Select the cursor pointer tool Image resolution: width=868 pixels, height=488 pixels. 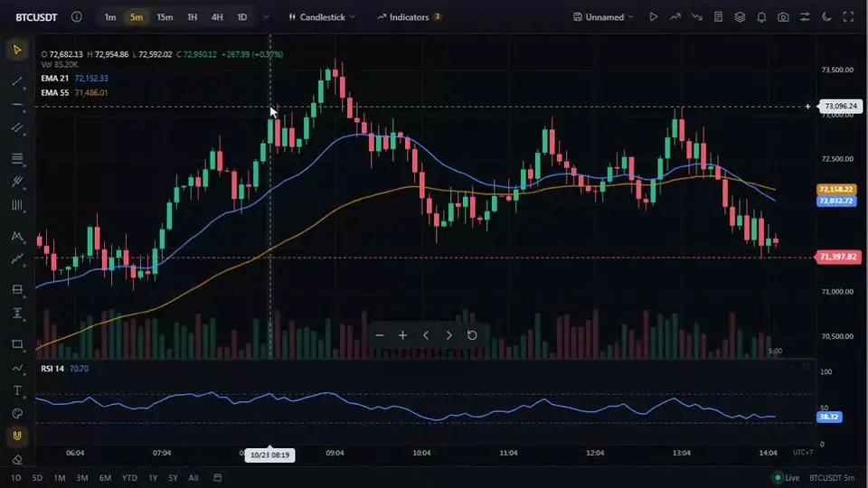[17, 50]
